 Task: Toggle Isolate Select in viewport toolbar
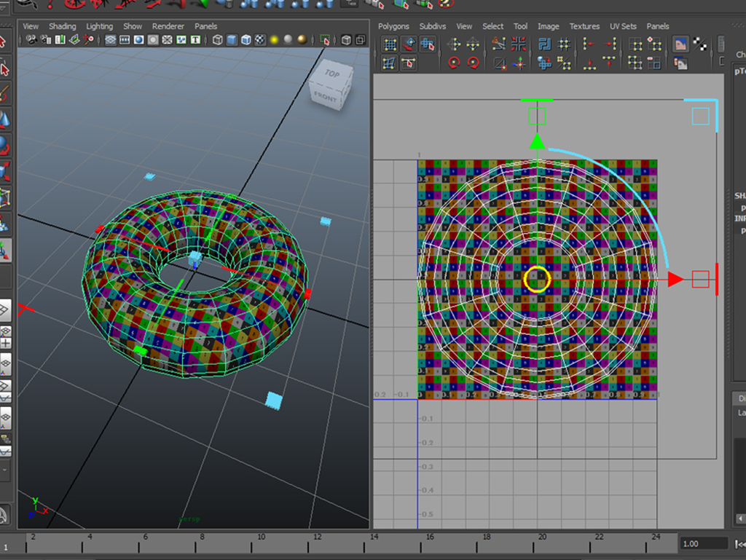point(325,40)
